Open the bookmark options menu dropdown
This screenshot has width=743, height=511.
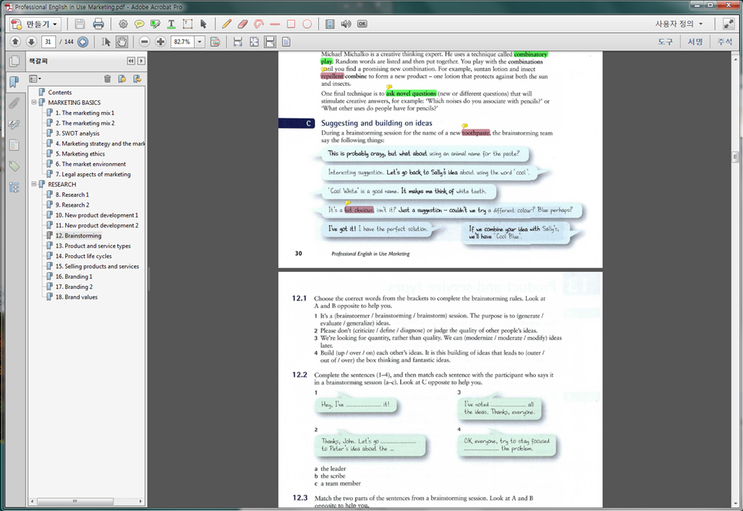(x=35, y=79)
